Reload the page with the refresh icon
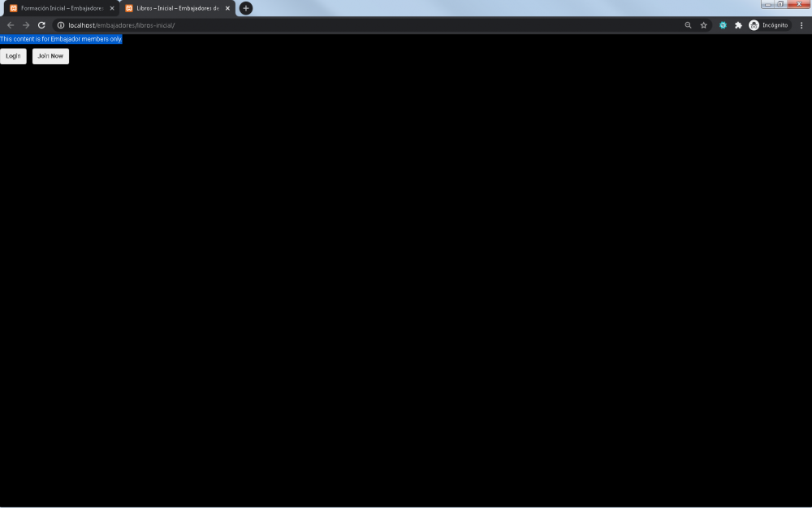 pos(41,25)
